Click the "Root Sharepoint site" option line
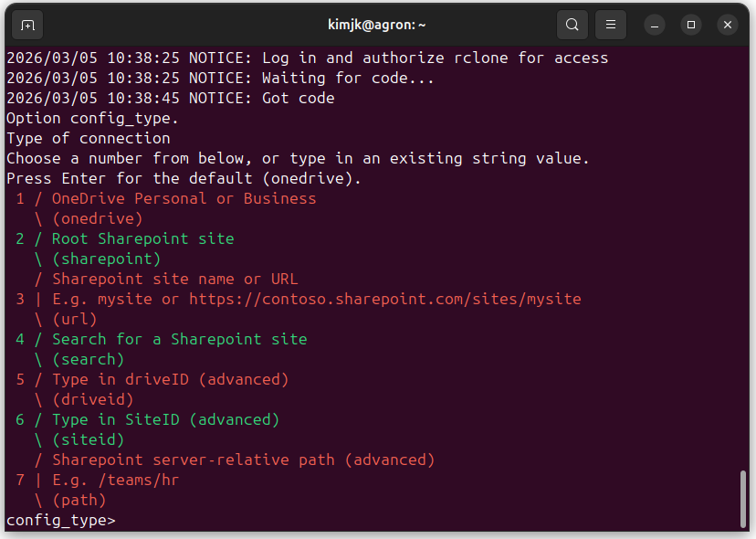 click(142, 238)
